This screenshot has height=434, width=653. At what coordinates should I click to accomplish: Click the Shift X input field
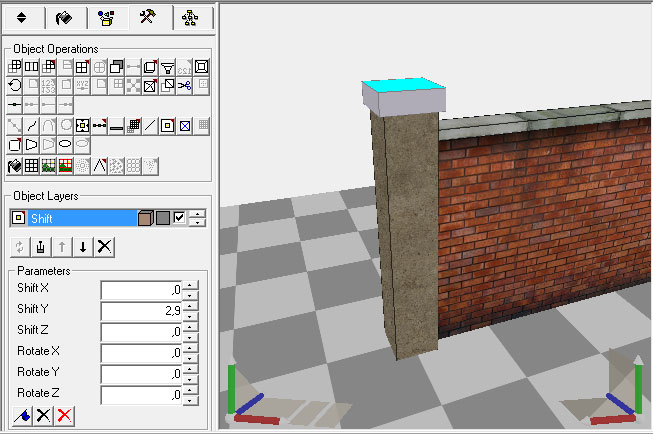141,290
